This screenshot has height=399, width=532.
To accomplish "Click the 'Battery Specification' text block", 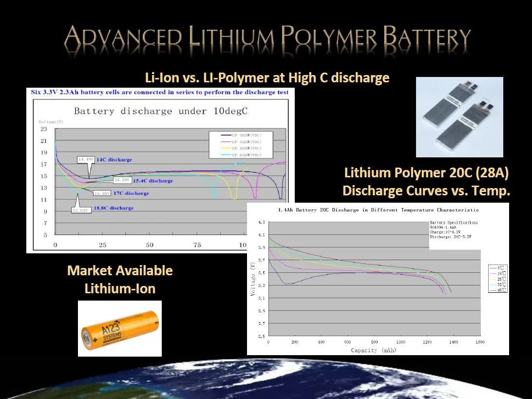I will (454, 229).
